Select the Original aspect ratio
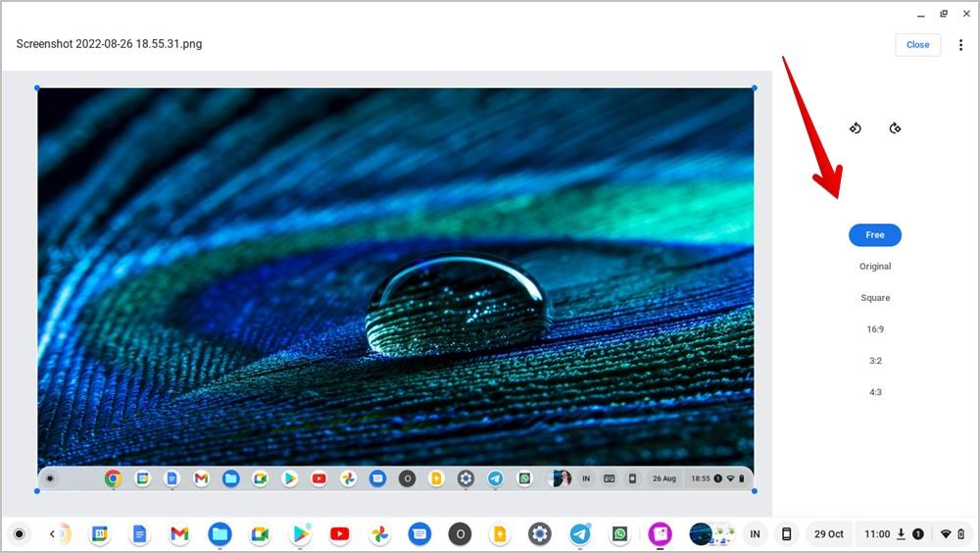Image resolution: width=980 pixels, height=553 pixels. pyautogui.click(x=875, y=267)
